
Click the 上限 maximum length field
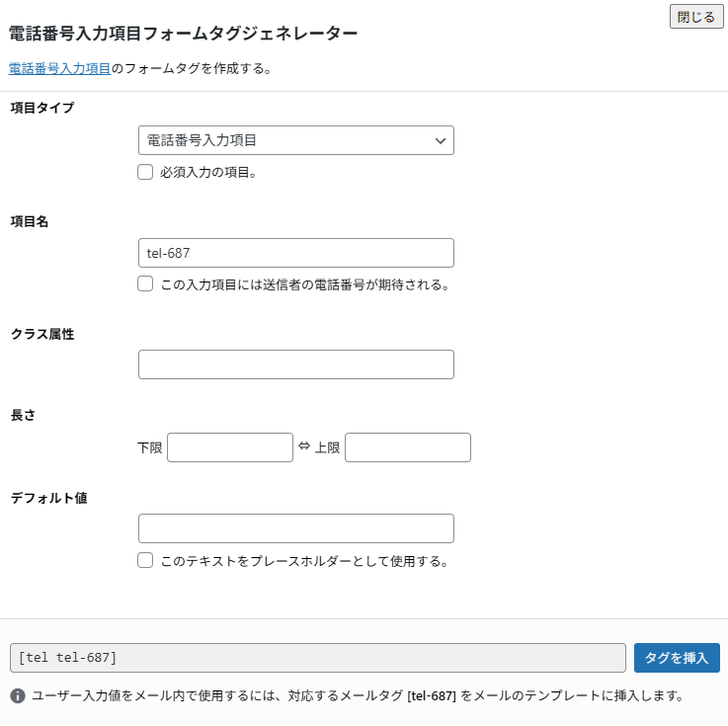[407, 447]
